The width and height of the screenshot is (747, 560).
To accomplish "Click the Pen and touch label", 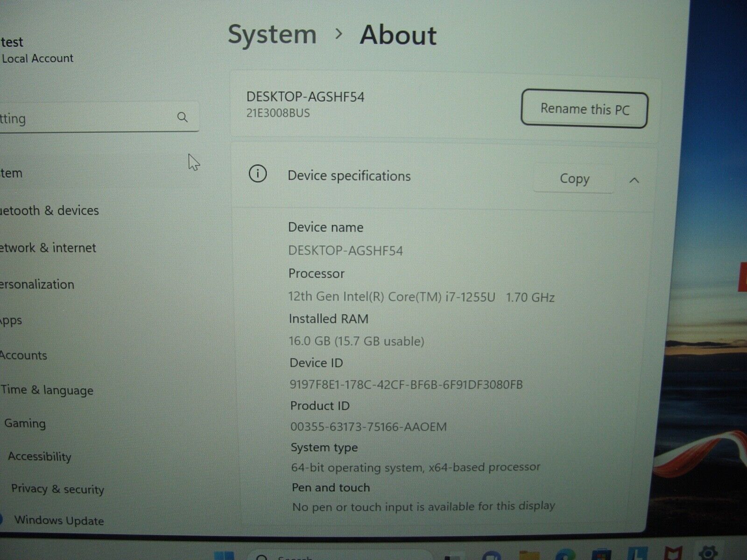I will (331, 488).
